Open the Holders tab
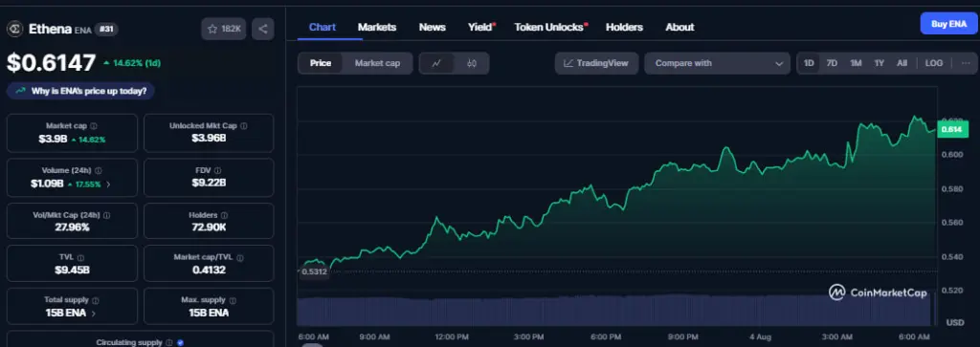Viewport: 980px width, 347px height. coord(624,27)
